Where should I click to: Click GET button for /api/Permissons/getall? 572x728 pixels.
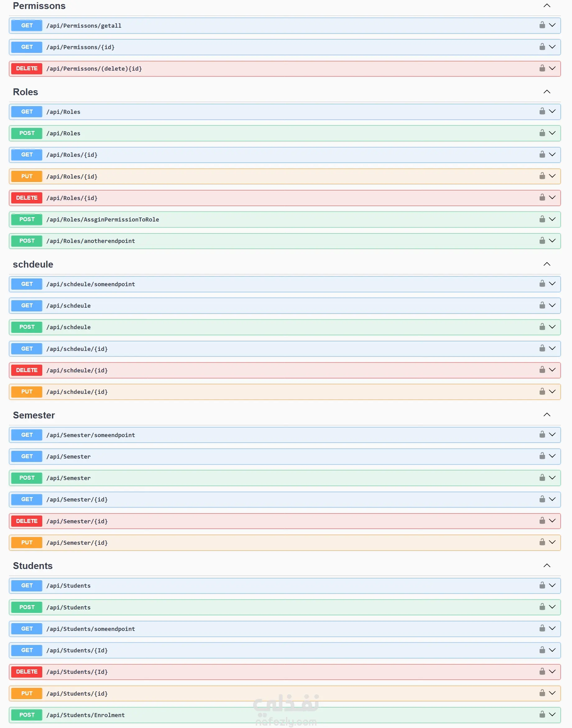[x=27, y=26]
